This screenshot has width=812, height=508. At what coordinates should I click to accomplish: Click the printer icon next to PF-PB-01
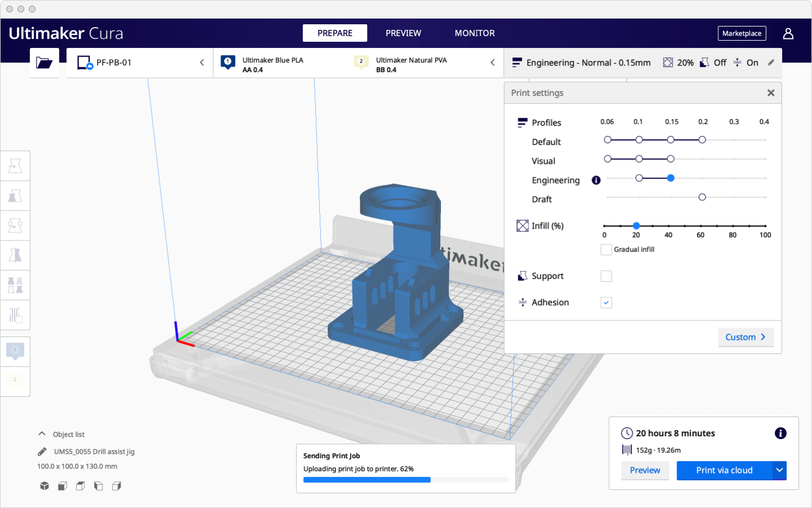pos(85,63)
